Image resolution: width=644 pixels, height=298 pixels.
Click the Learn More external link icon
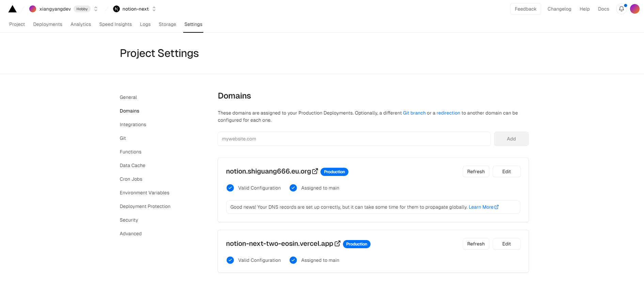tap(497, 207)
